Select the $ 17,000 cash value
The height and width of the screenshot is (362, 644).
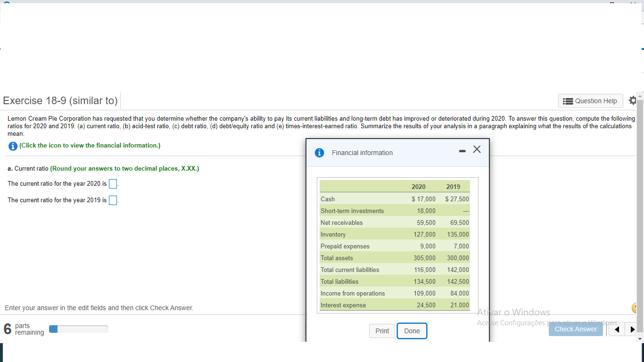pos(423,199)
